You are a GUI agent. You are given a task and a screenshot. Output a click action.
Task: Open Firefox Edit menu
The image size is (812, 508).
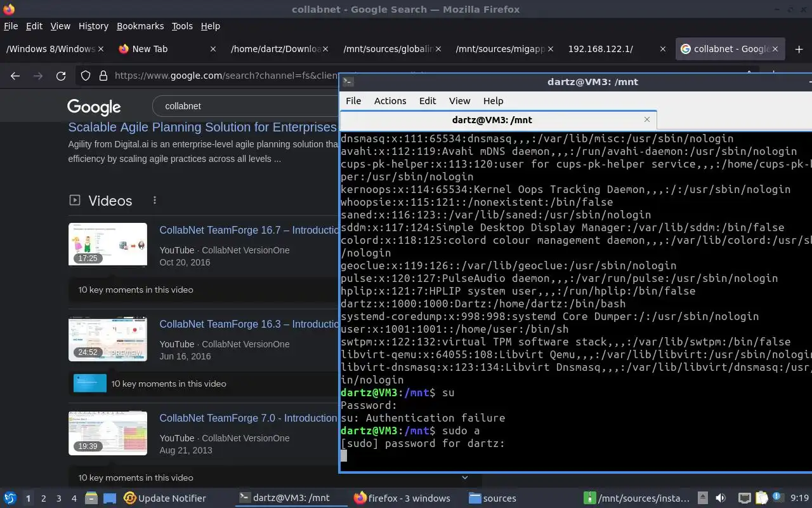34,26
